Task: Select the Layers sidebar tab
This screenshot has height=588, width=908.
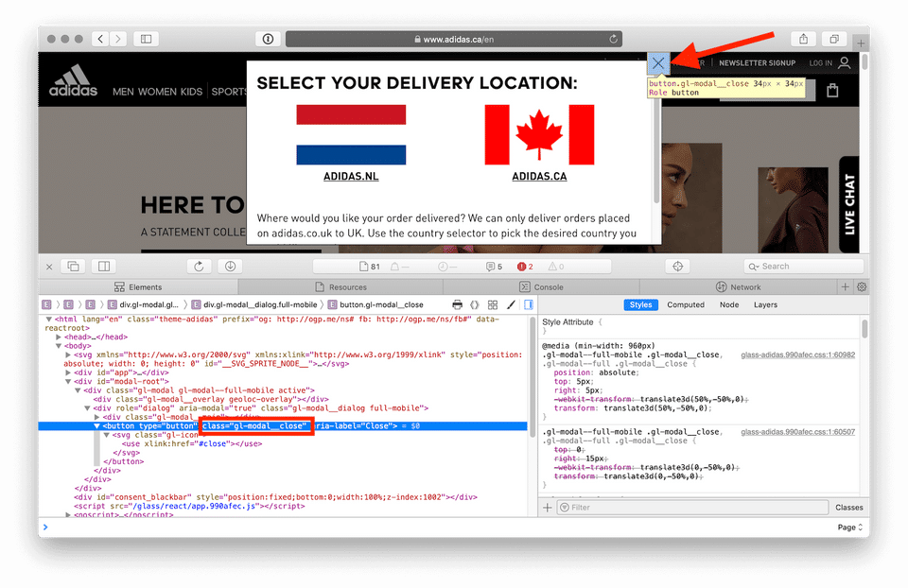Action: coord(765,305)
